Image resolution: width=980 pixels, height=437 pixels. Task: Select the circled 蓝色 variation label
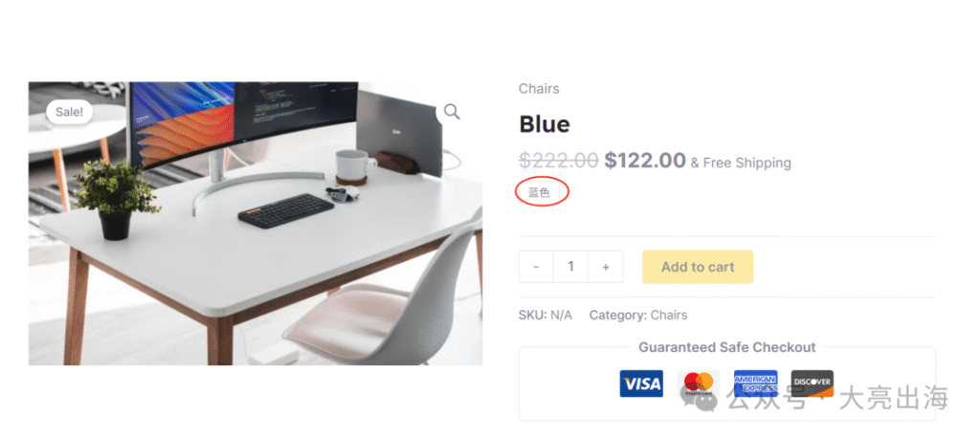(540, 193)
